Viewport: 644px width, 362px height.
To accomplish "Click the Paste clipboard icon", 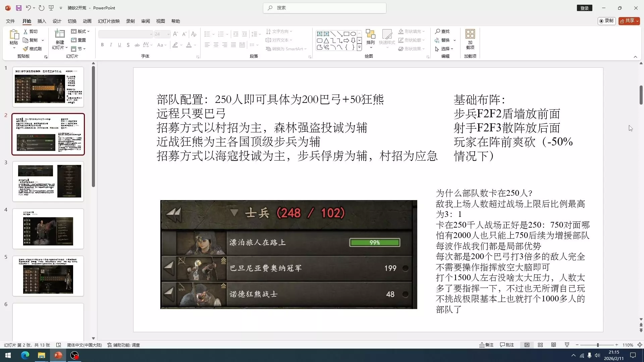I will pyautogui.click(x=14, y=35).
